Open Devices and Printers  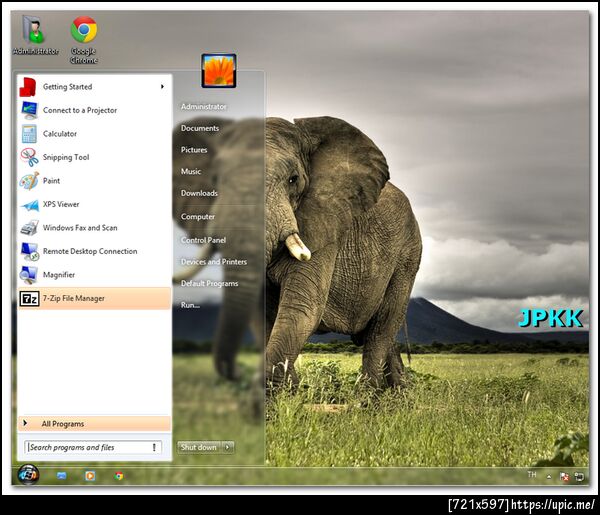[x=214, y=262]
